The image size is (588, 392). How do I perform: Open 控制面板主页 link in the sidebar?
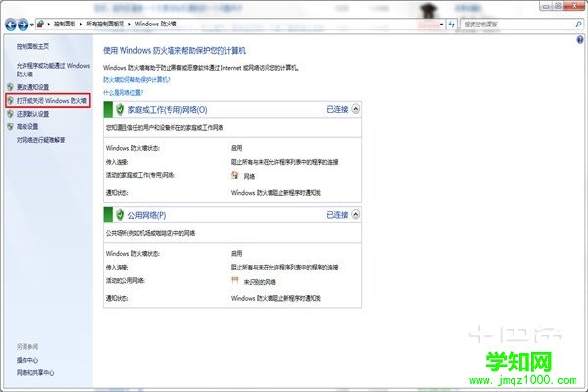tap(32, 46)
